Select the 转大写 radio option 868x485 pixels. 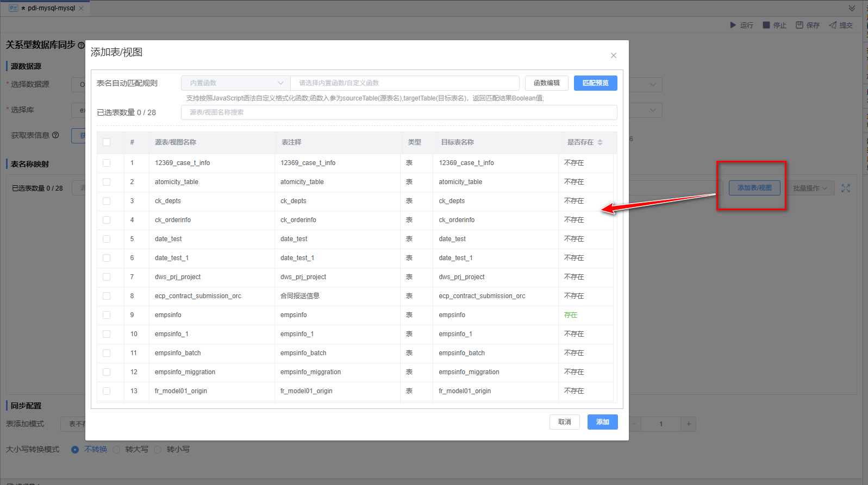tap(116, 450)
